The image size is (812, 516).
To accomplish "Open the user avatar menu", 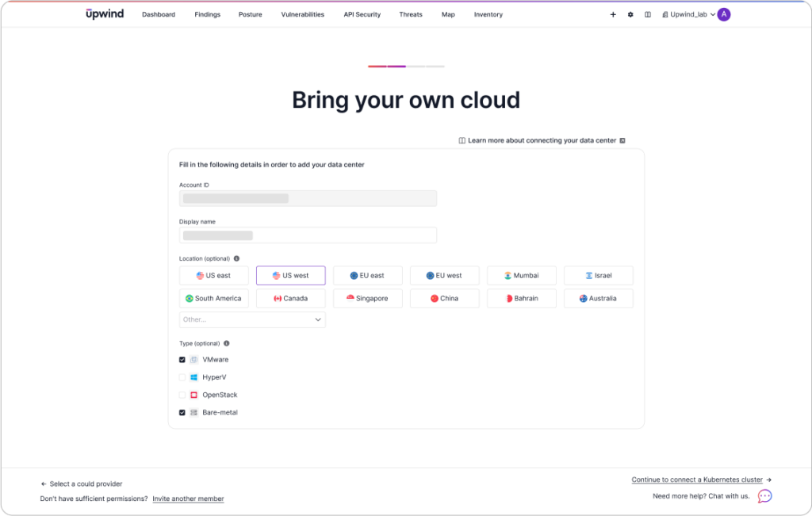I will coord(722,14).
